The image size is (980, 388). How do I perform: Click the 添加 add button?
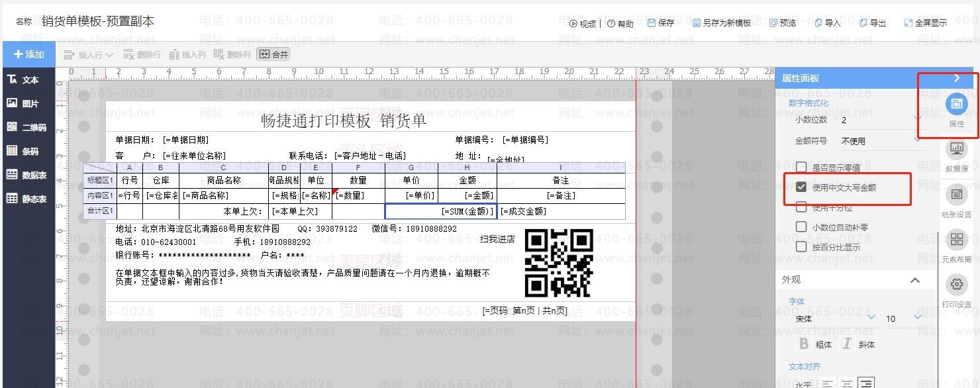click(28, 54)
